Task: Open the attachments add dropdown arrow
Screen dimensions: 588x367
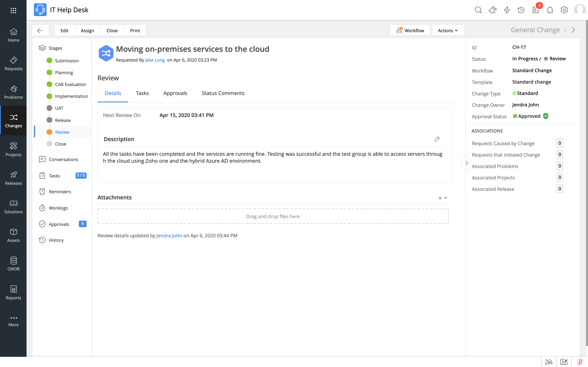Action: pyautogui.click(x=446, y=198)
